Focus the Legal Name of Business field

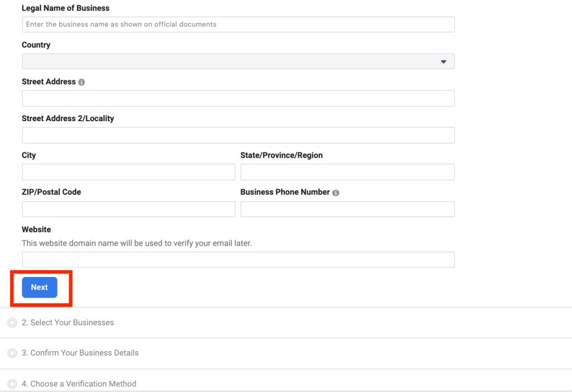tap(238, 25)
